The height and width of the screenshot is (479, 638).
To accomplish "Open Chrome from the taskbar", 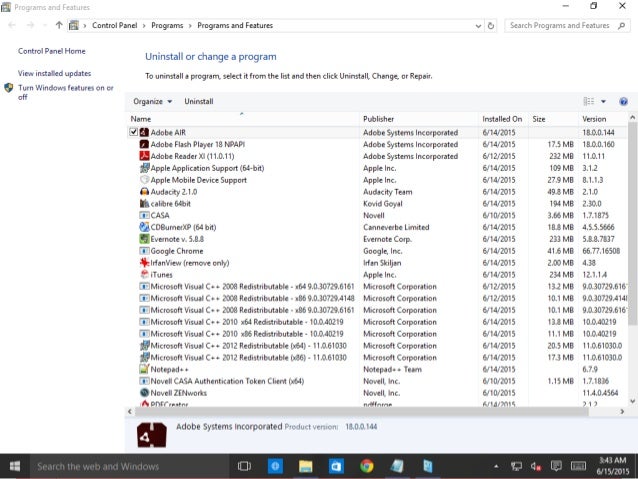I will (x=367, y=466).
